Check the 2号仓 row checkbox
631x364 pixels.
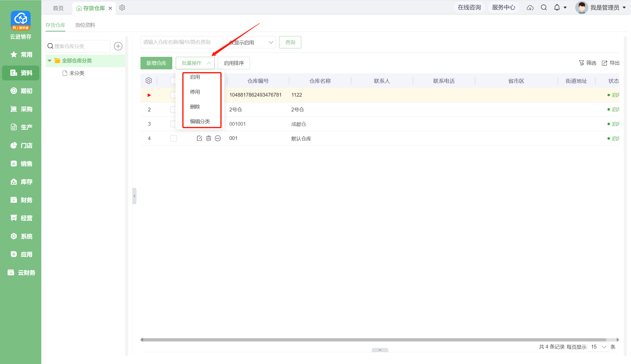(173, 109)
